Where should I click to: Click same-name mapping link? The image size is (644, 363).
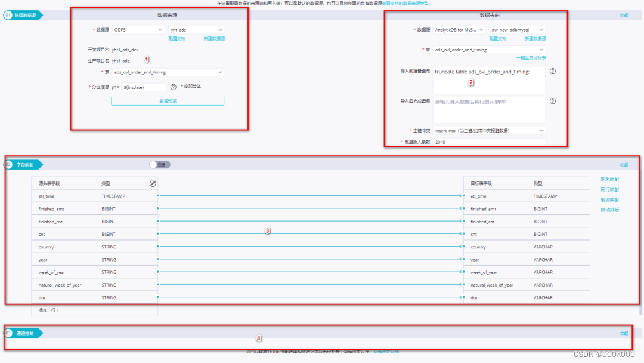coord(609,180)
